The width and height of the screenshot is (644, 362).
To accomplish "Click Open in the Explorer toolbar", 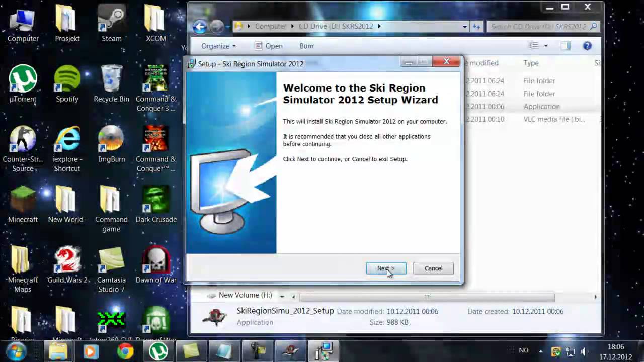I will tap(269, 46).
